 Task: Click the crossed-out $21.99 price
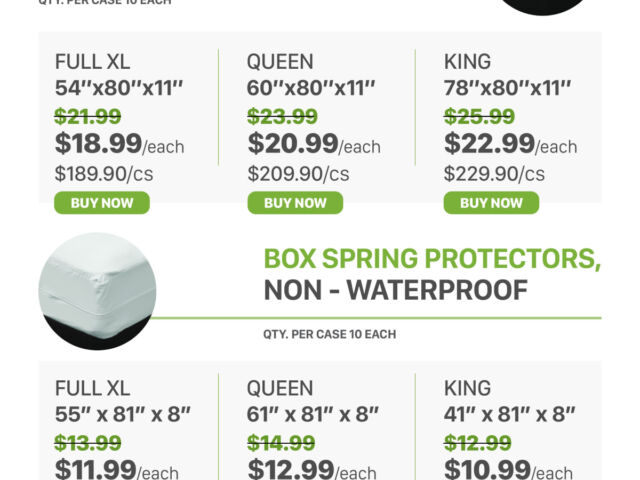[x=88, y=117]
